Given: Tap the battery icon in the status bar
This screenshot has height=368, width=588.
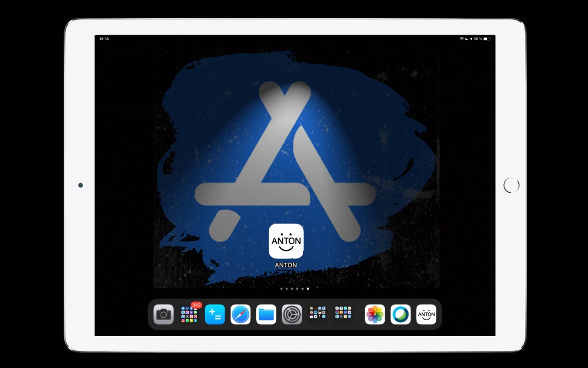Looking at the screenshot, I should (487, 39).
